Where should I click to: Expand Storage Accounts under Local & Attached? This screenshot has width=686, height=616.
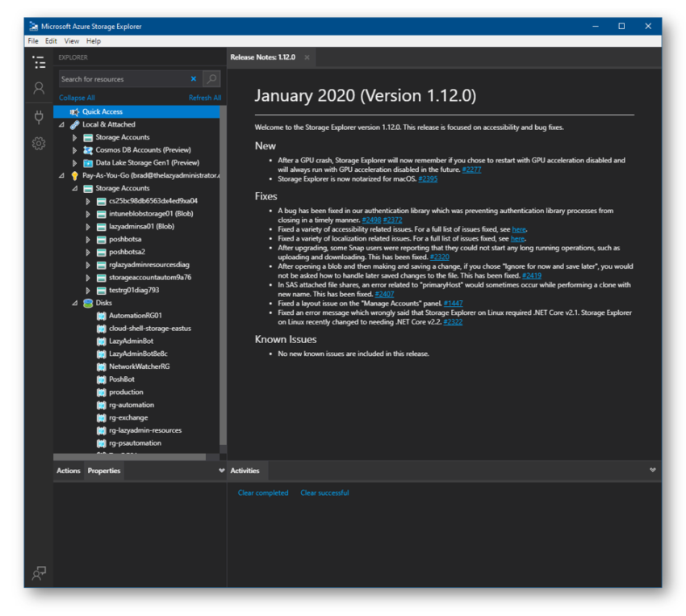tap(74, 137)
